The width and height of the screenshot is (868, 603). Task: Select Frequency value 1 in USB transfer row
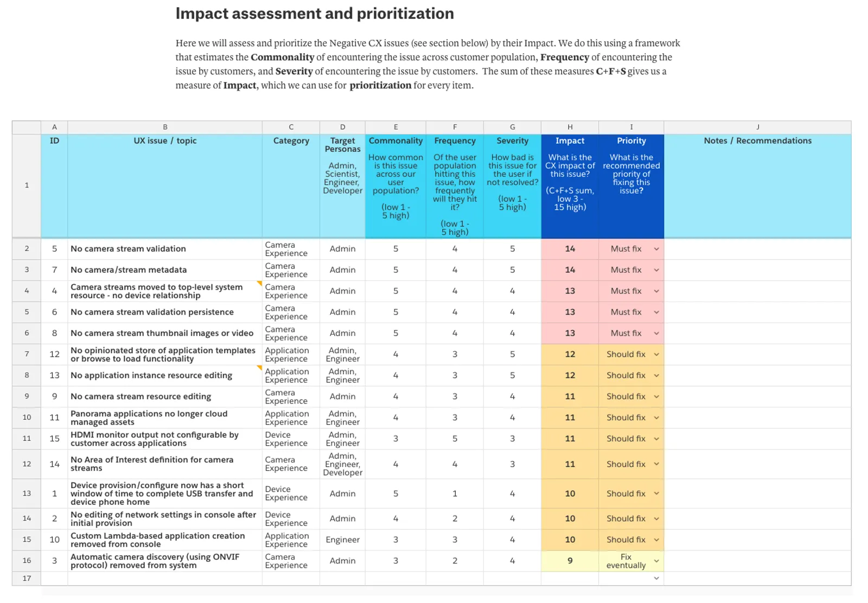[x=455, y=494]
